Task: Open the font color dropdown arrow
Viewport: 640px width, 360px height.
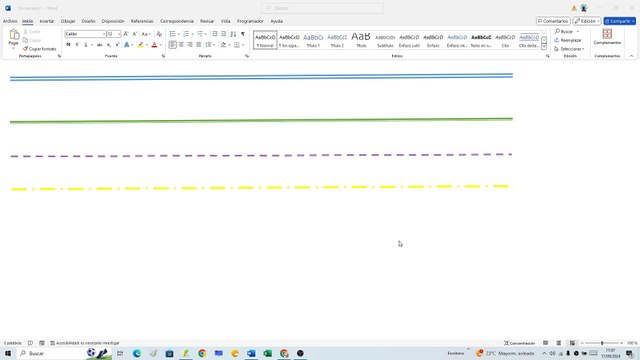Action: (160, 45)
